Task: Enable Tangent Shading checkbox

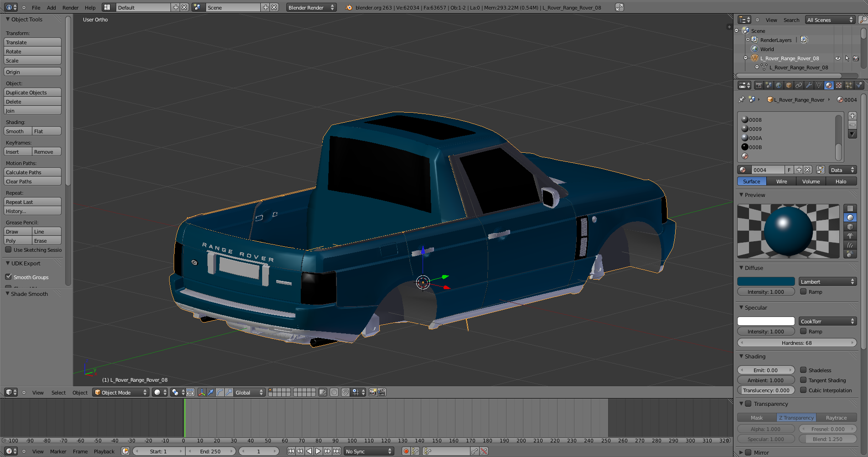Action: 803,380
